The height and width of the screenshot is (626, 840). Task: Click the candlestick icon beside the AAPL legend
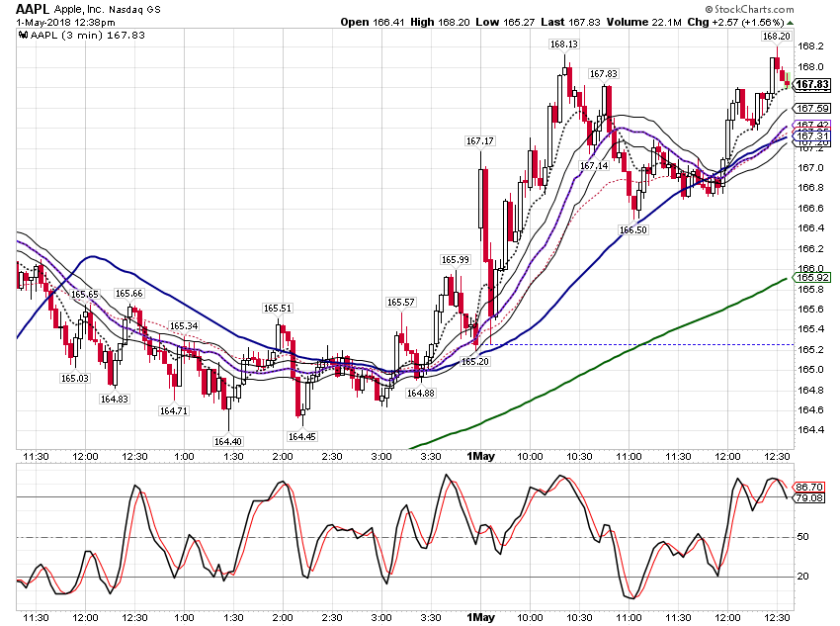(23, 36)
